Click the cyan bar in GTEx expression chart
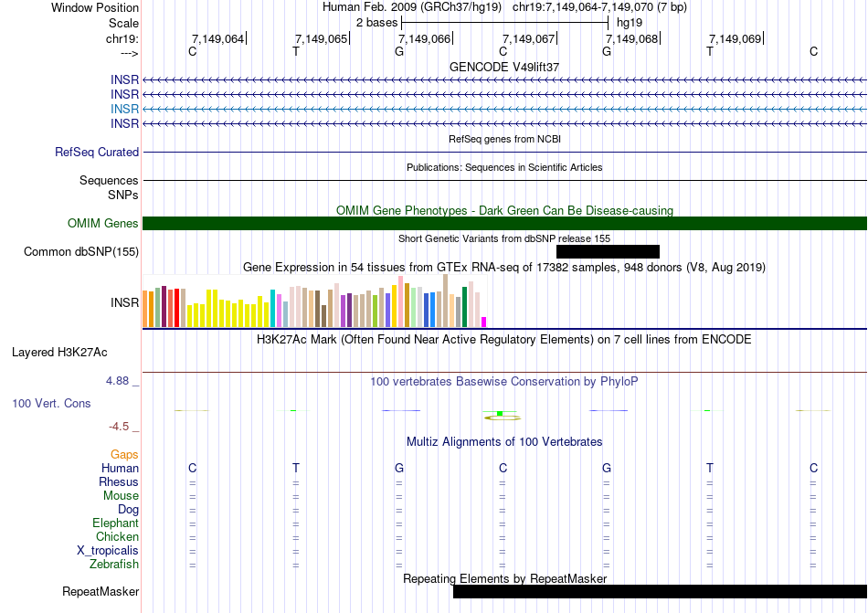 272,308
